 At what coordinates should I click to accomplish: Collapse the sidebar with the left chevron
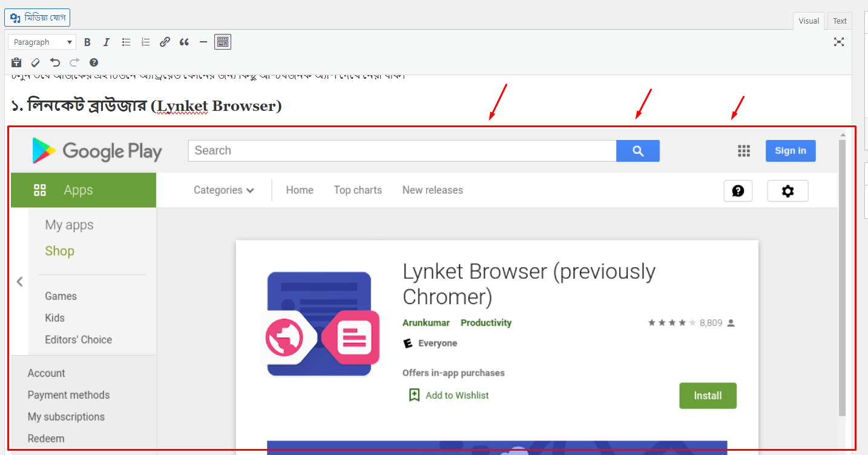19,282
